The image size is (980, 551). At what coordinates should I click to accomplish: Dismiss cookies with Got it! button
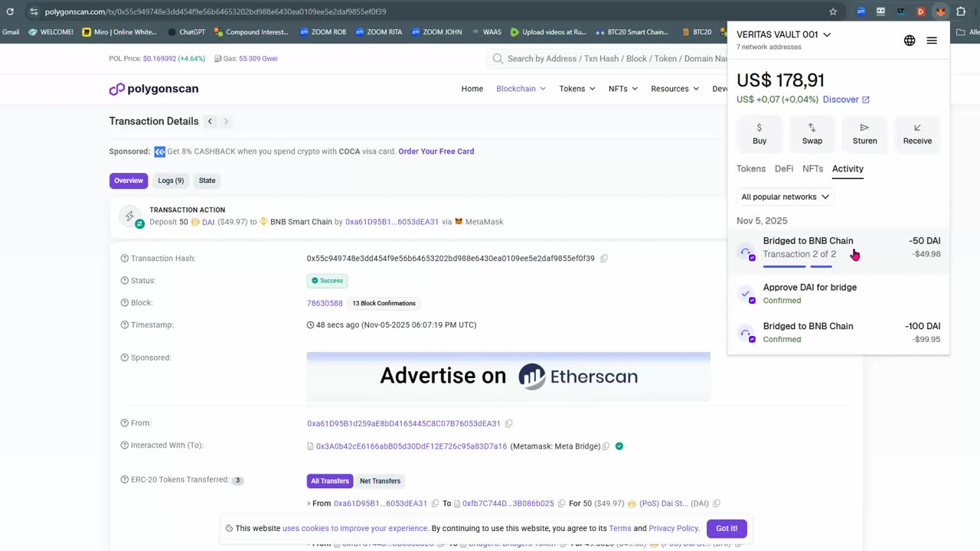[727, 529]
